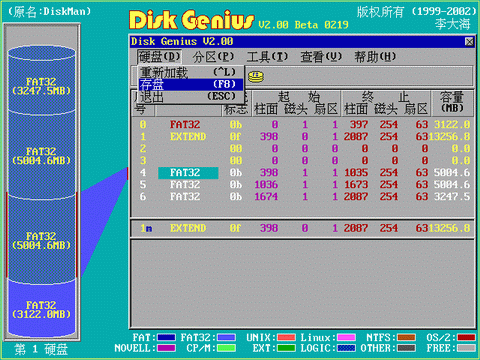Click the Linux legend color swatch
This screenshot has width=480, height=360.
point(346,337)
